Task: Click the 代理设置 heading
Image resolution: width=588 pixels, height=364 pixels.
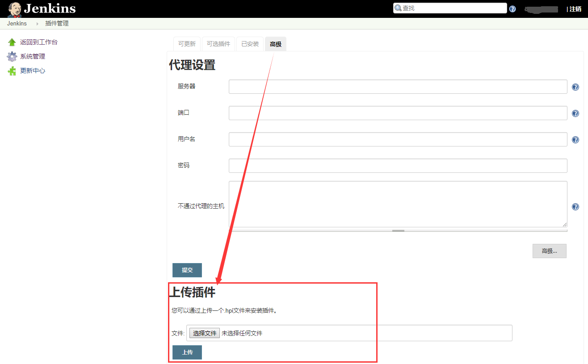Action: coord(192,65)
